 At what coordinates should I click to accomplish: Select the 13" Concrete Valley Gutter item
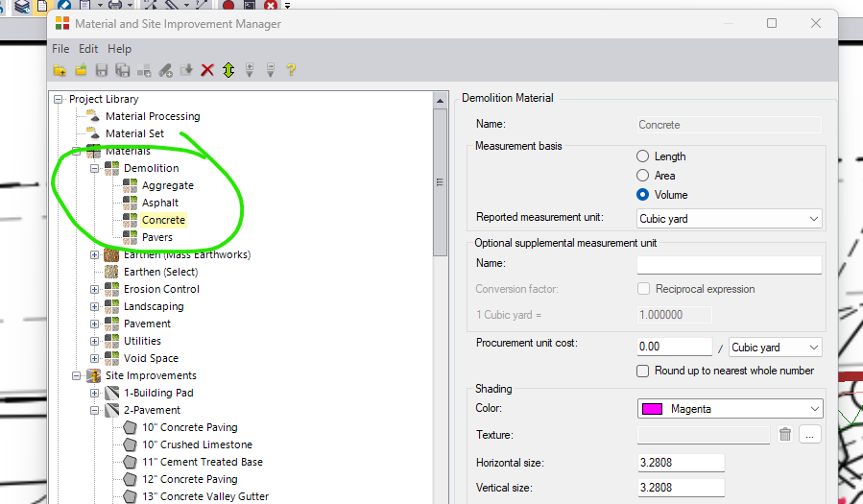click(x=205, y=496)
